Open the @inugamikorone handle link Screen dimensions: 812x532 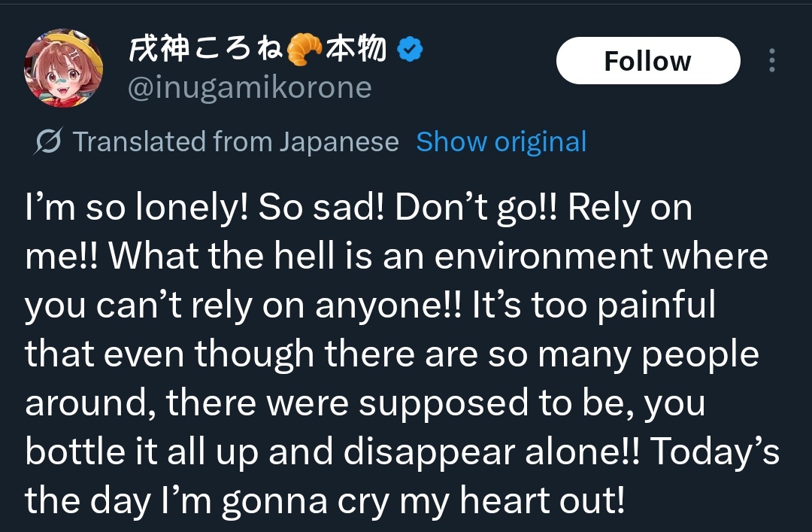click(250, 88)
